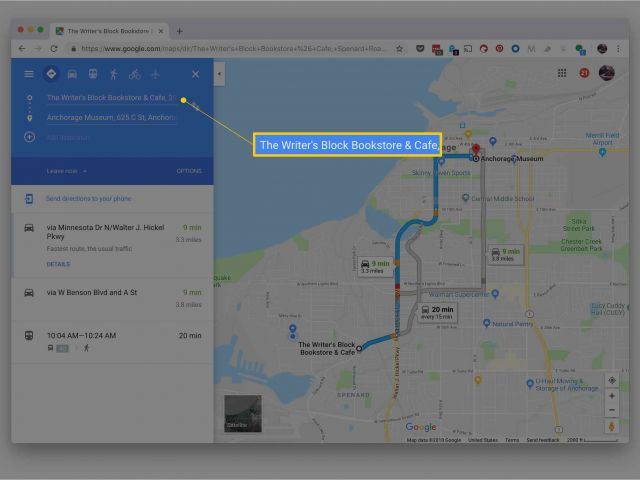Open Google notifications badge

(584, 73)
